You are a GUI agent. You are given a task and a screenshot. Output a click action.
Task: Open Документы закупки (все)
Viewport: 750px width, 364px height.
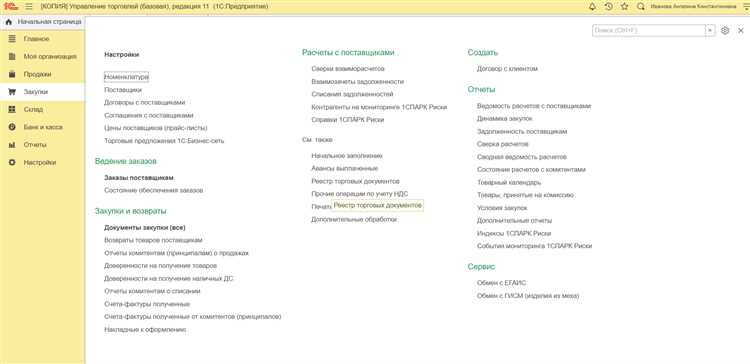[x=145, y=228]
